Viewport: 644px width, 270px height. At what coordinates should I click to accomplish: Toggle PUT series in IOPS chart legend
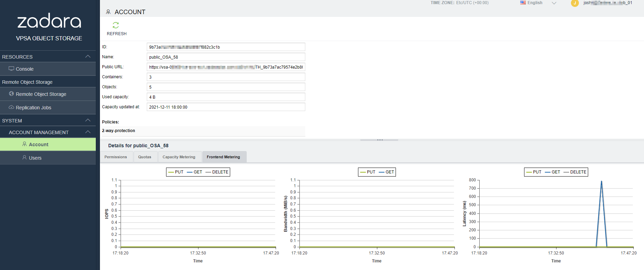coord(176,172)
